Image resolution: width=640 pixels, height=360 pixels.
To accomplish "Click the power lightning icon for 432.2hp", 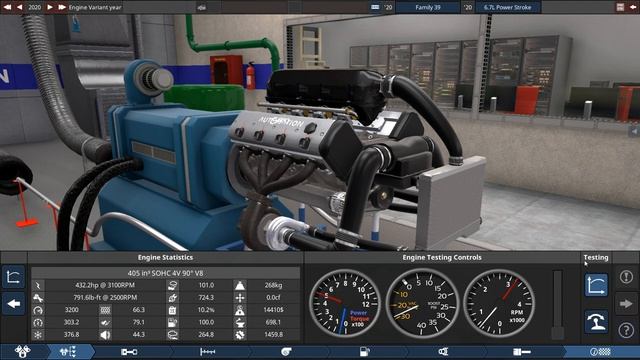I will tap(38, 285).
